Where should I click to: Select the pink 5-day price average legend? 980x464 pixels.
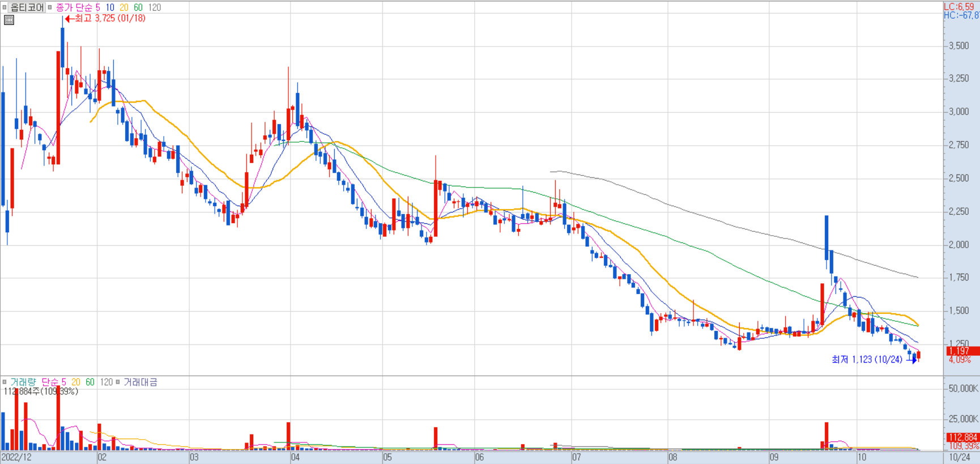click(98, 7)
